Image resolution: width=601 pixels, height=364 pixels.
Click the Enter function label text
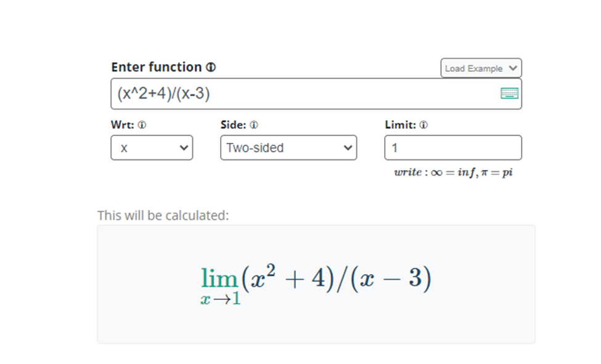click(x=157, y=67)
